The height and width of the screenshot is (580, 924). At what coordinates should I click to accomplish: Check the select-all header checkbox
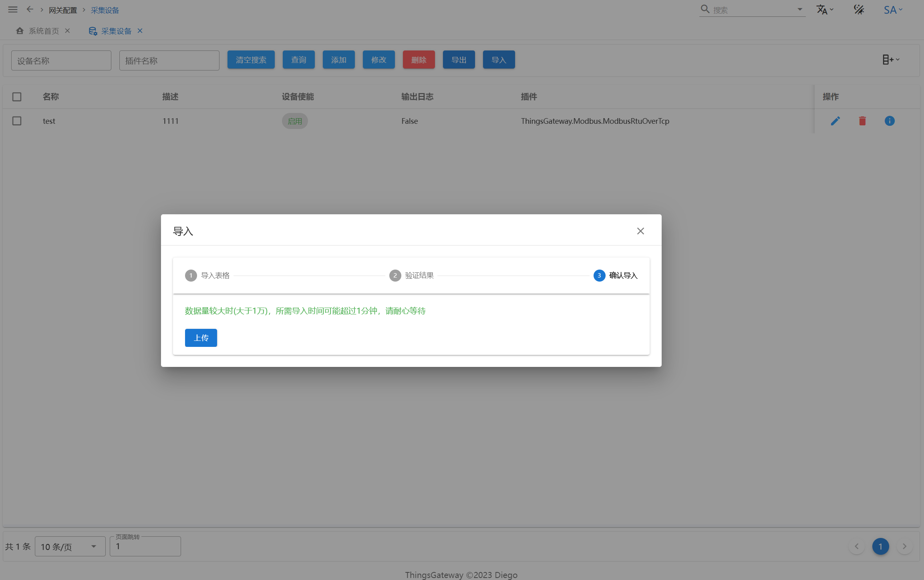click(17, 97)
